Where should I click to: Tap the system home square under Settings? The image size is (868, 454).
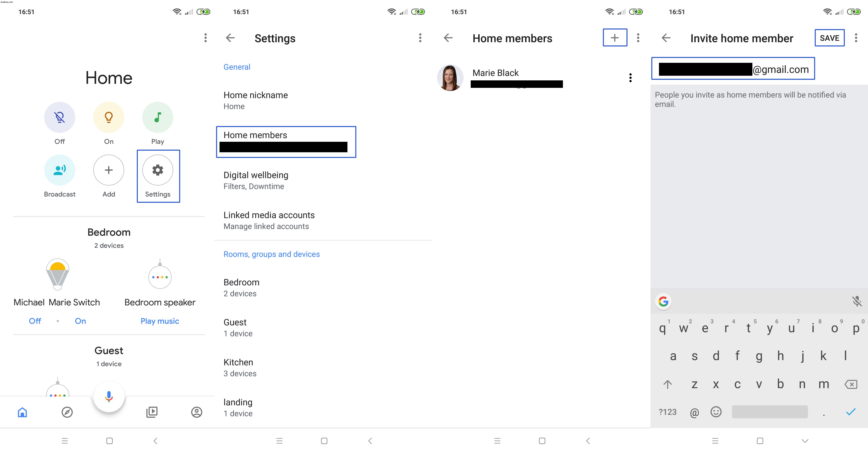tap(324, 440)
